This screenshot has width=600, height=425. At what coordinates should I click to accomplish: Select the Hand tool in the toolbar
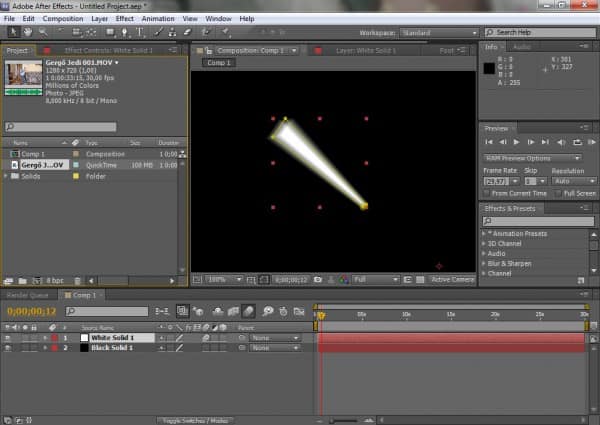[x=27, y=32]
